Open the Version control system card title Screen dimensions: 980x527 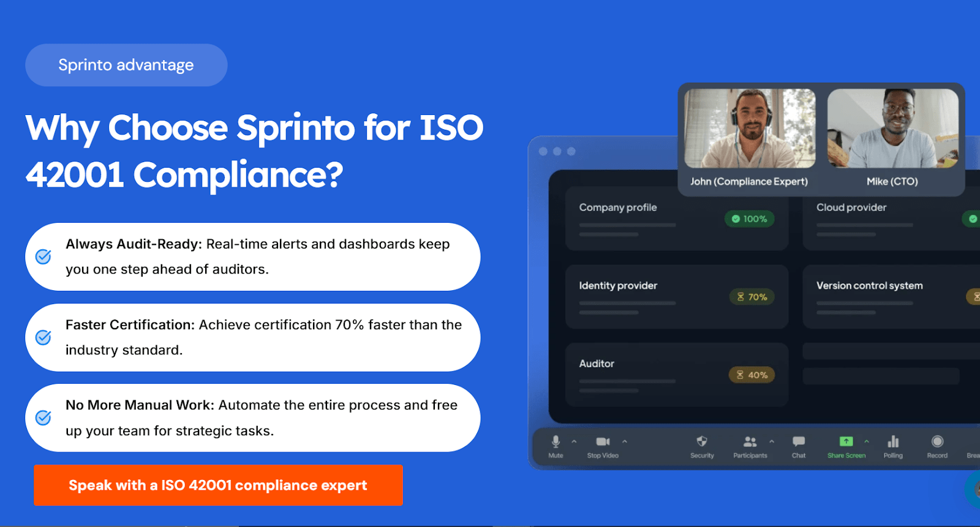869,285
